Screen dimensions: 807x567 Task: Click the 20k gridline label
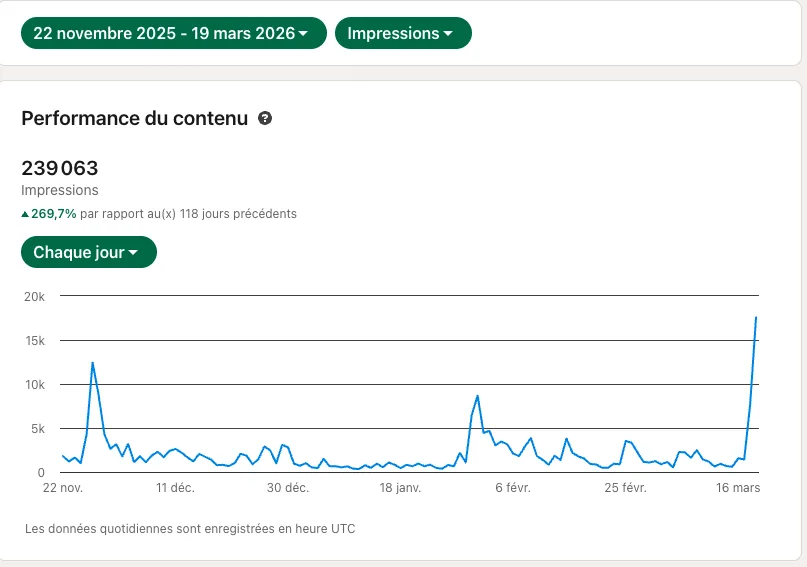pos(34,297)
